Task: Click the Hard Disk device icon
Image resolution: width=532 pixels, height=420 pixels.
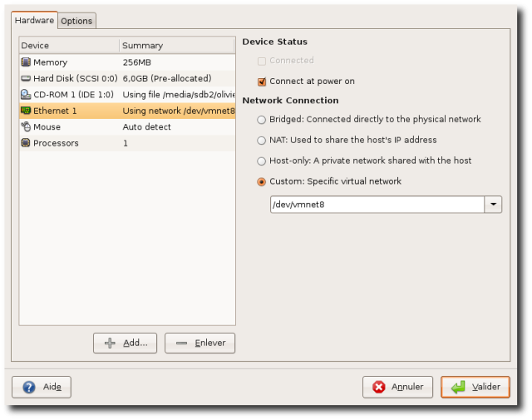Action: (26, 78)
